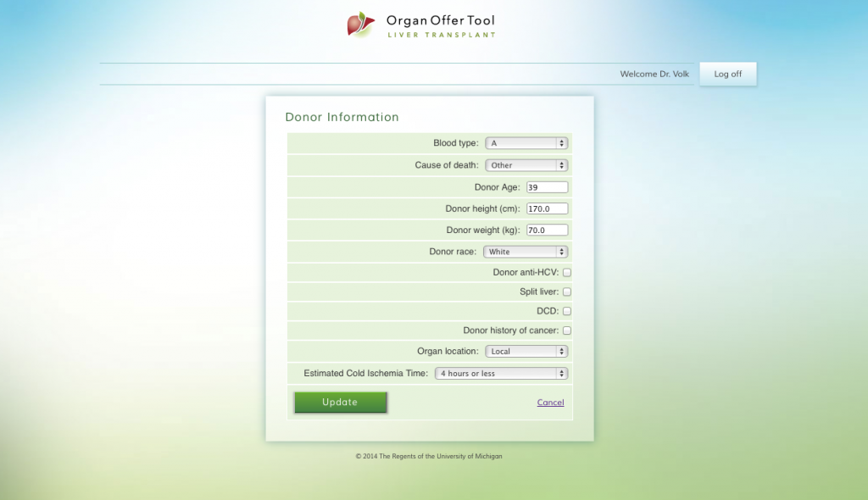Expand the Organ location dropdown
This screenshot has height=500, width=868.
coord(526,351)
